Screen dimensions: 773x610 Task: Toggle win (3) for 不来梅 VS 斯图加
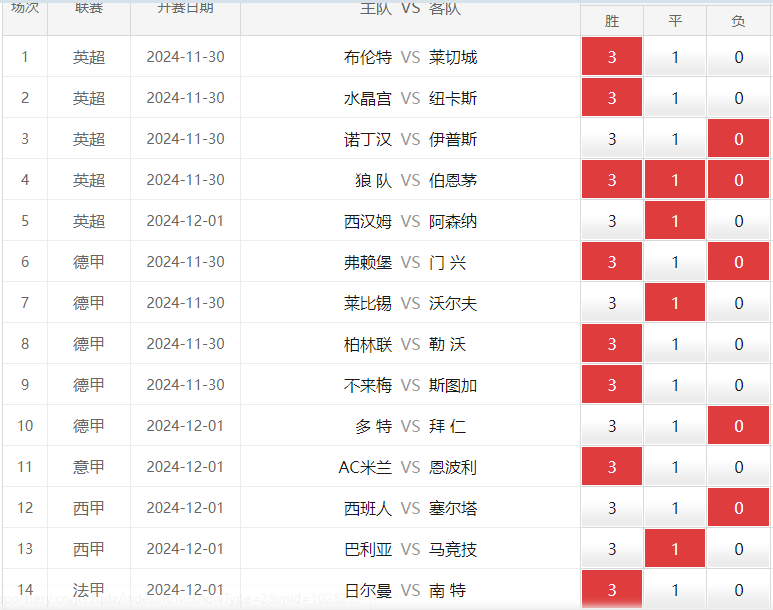coord(612,384)
